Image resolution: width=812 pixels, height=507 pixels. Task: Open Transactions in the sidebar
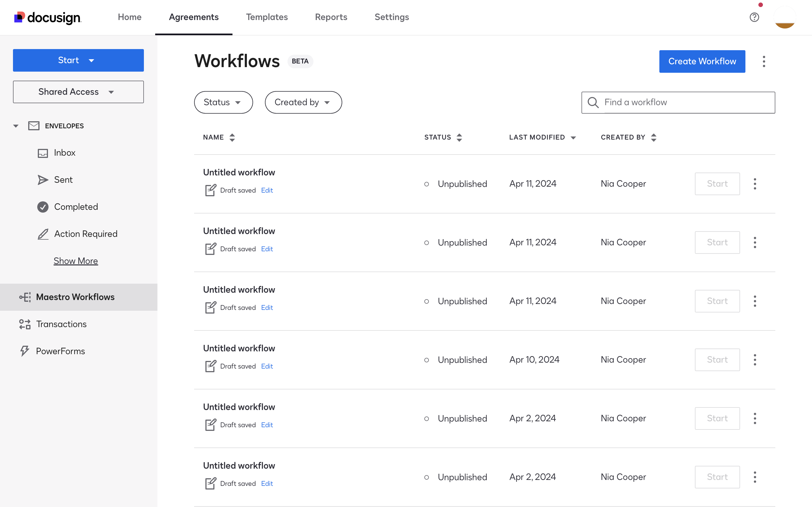pyautogui.click(x=62, y=324)
